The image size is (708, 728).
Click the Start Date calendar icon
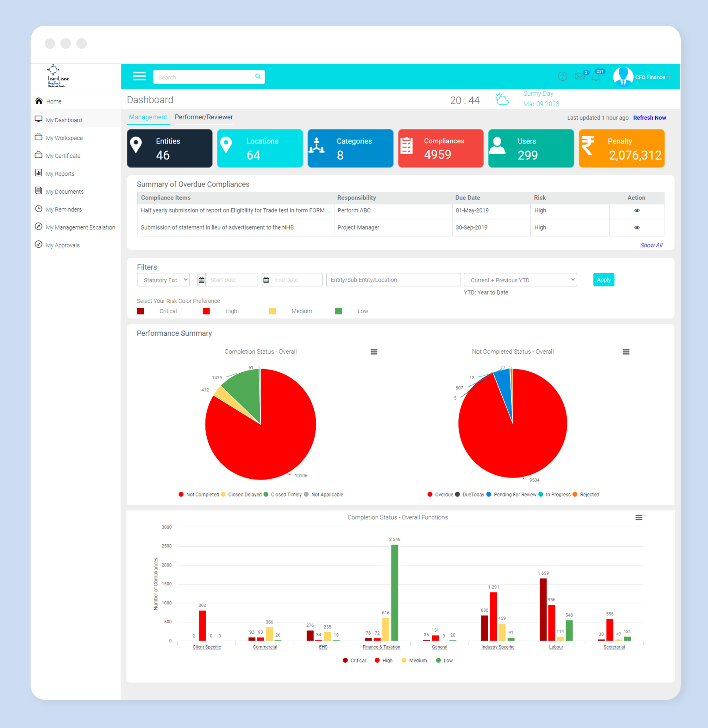tap(202, 280)
